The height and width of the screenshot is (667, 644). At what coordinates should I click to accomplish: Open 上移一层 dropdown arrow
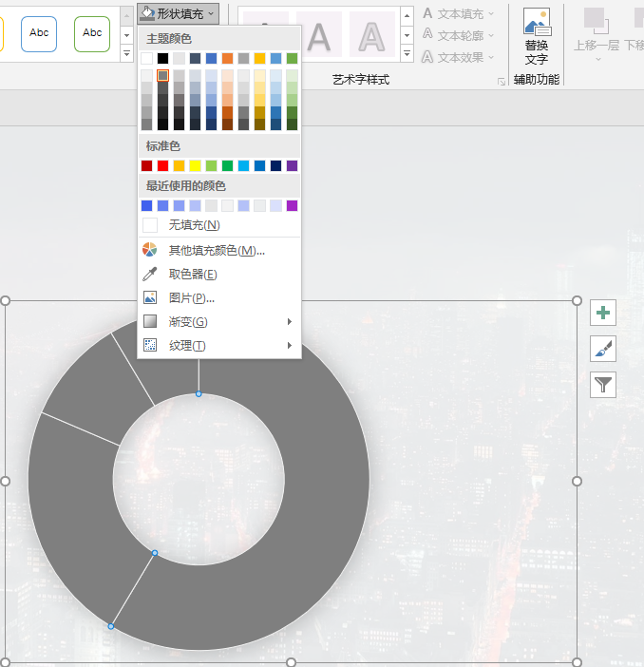pyautogui.click(x=598, y=59)
